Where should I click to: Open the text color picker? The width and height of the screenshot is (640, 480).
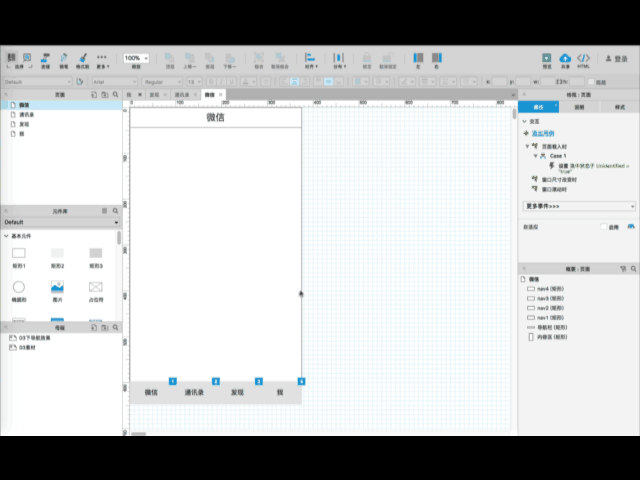coord(249,82)
